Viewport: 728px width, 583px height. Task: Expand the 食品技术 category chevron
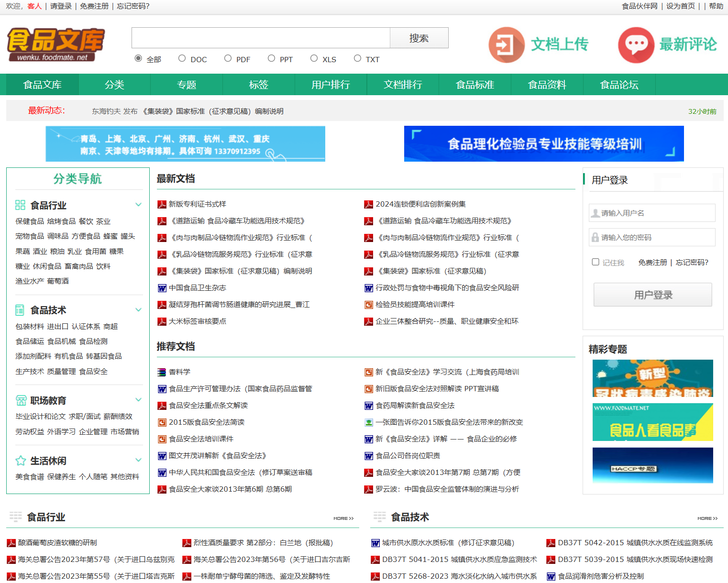click(x=138, y=310)
